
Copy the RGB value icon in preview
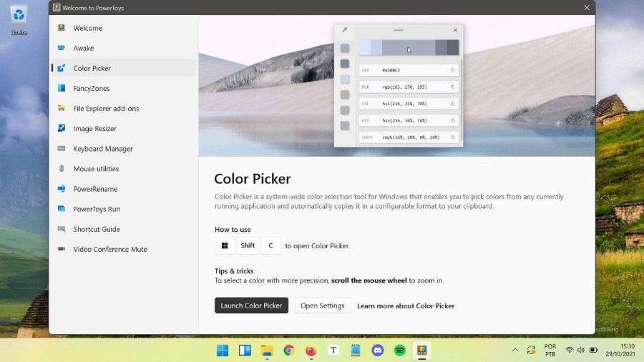tap(453, 87)
